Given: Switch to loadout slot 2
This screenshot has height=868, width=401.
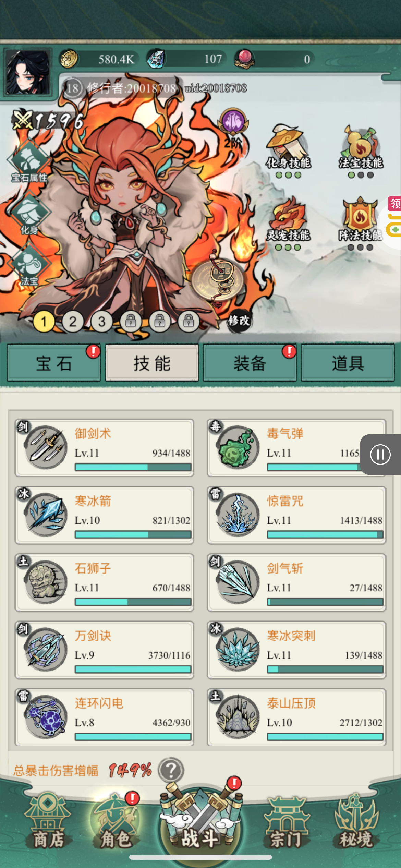Looking at the screenshot, I should [73, 322].
